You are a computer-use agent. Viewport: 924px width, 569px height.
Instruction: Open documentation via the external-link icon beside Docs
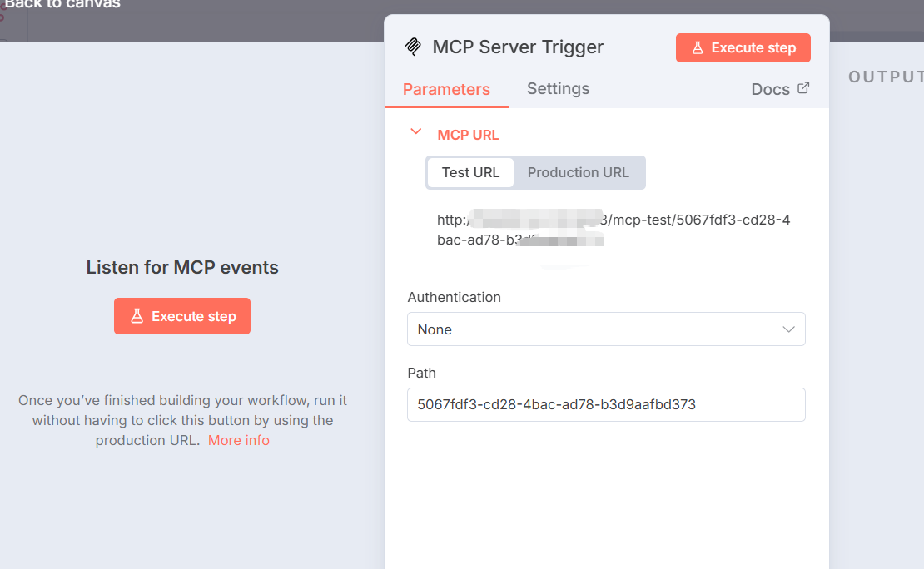pyautogui.click(x=802, y=87)
